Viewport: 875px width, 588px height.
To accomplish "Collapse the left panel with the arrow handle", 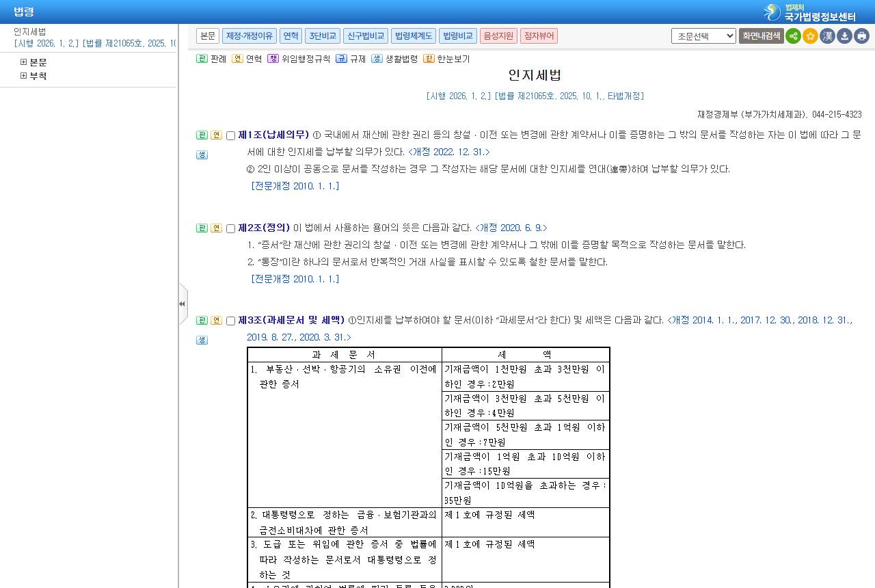I will click(183, 304).
